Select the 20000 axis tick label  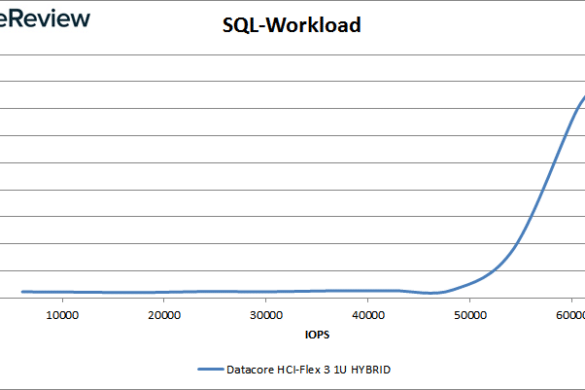(x=164, y=315)
